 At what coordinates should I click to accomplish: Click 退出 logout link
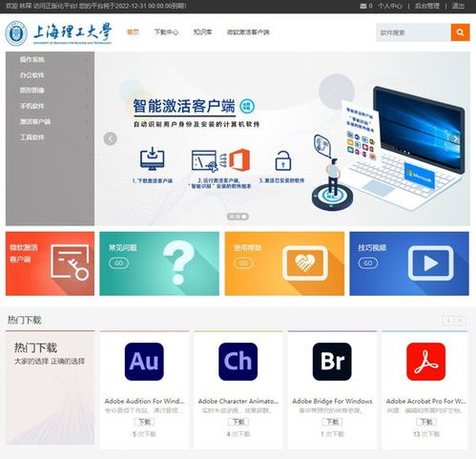(458, 6)
